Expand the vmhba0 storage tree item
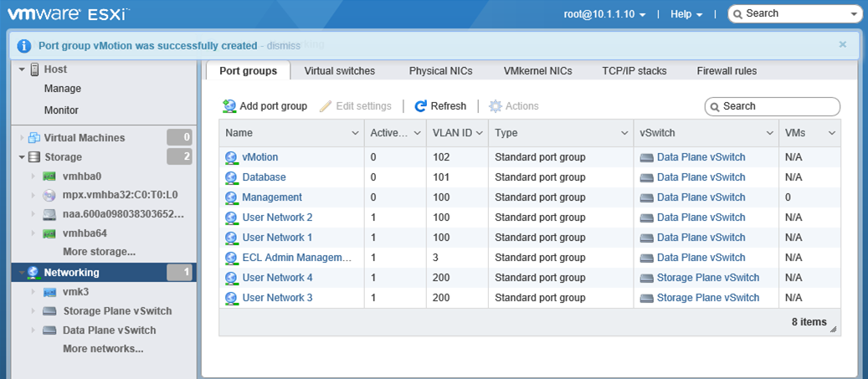The image size is (868, 379). (x=33, y=177)
